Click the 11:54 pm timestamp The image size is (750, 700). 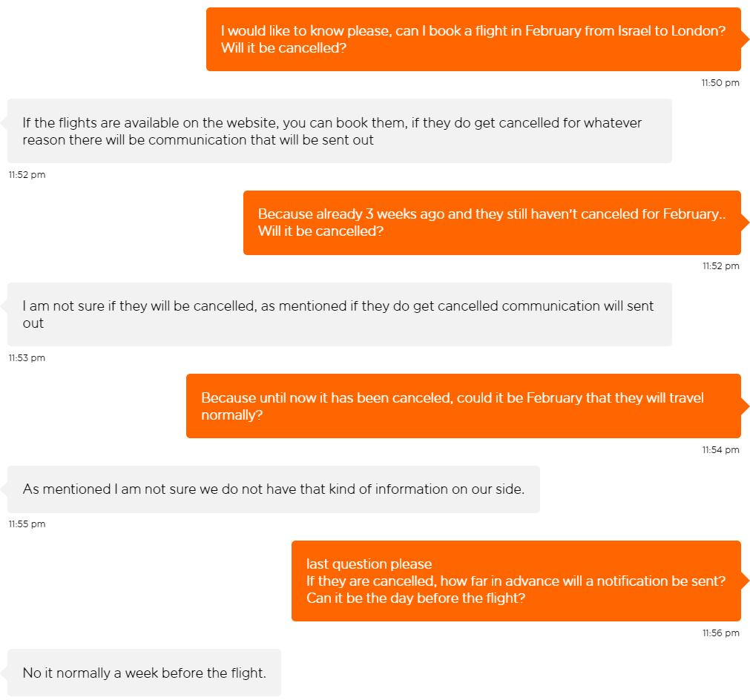tap(720, 450)
